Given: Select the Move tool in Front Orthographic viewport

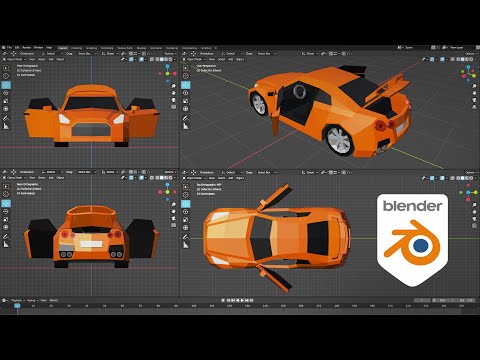Looking at the screenshot, I should [6, 85].
